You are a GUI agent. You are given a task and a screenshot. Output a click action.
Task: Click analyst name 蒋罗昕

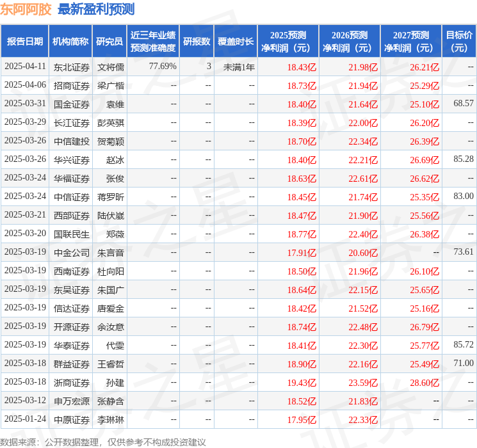point(111,197)
